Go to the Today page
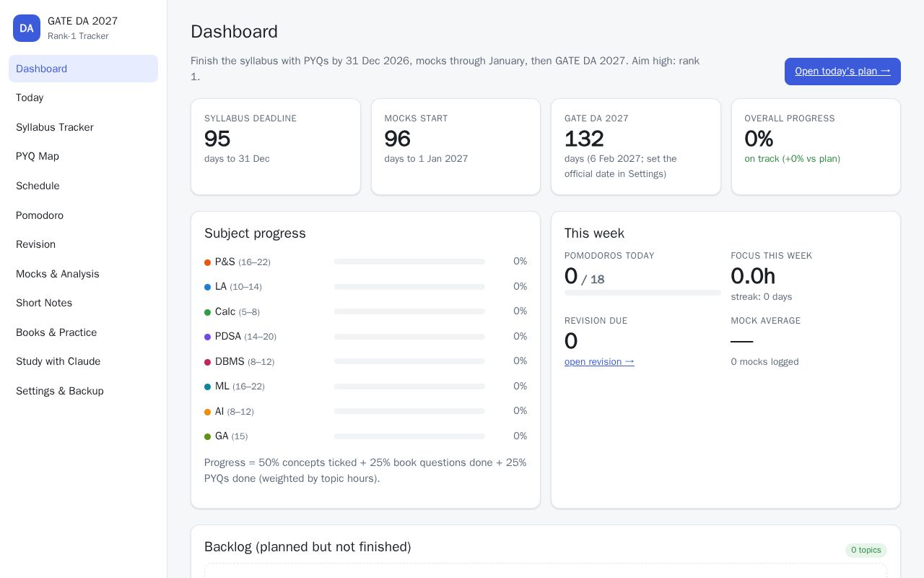The width and height of the screenshot is (924, 578). [x=83, y=98]
